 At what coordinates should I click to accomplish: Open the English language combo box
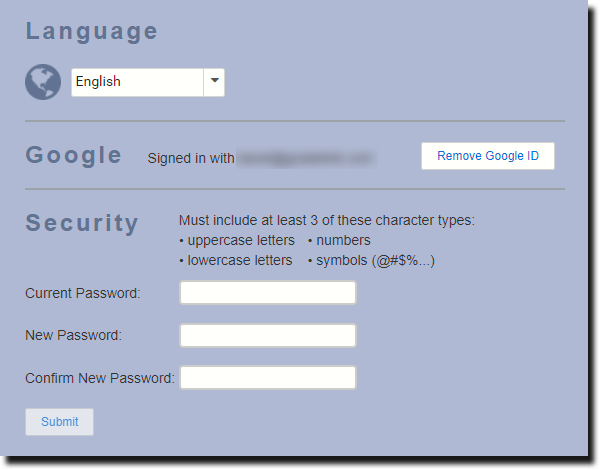click(x=137, y=82)
